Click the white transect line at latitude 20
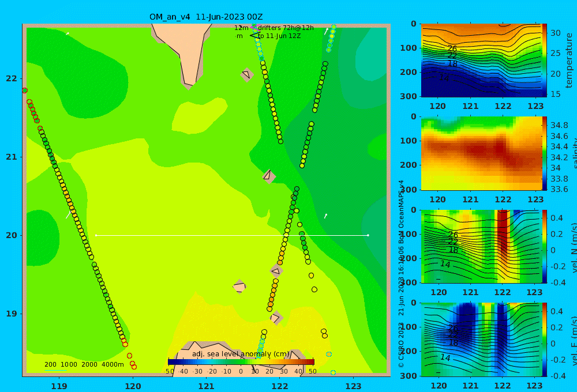The height and width of the screenshot is (392, 577). tap(232, 235)
